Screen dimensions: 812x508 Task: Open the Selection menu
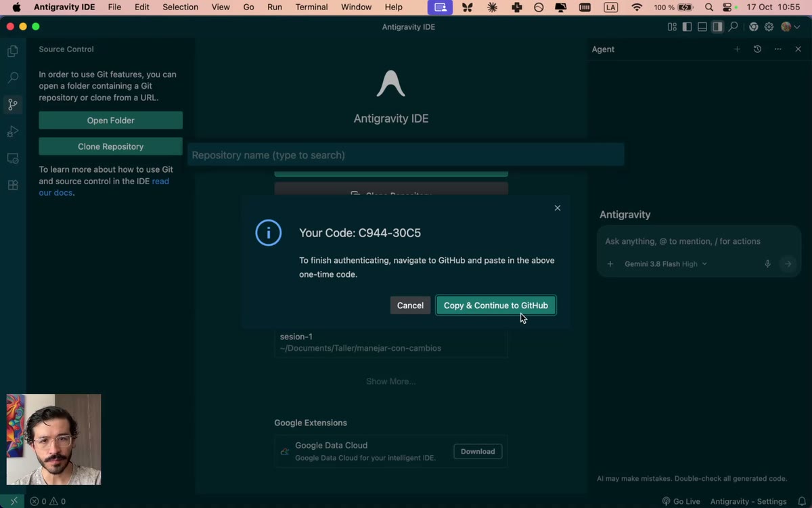tap(180, 7)
